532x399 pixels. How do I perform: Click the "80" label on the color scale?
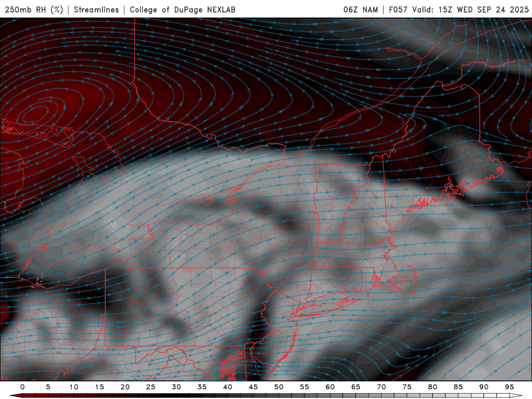point(432,387)
